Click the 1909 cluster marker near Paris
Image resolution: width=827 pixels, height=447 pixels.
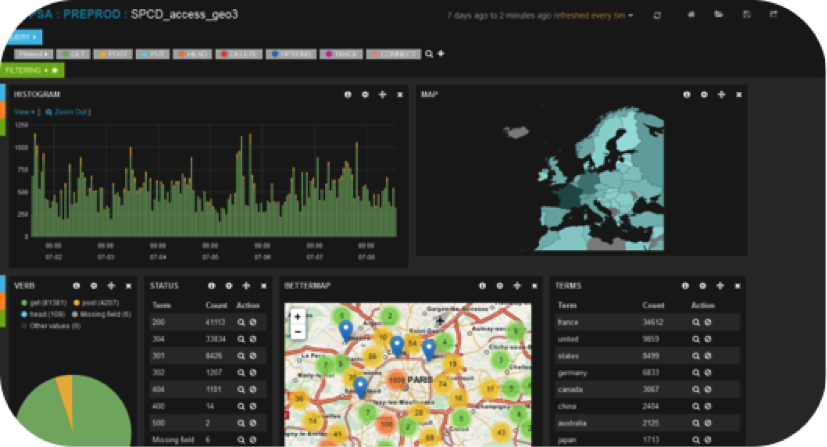click(396, 380)
